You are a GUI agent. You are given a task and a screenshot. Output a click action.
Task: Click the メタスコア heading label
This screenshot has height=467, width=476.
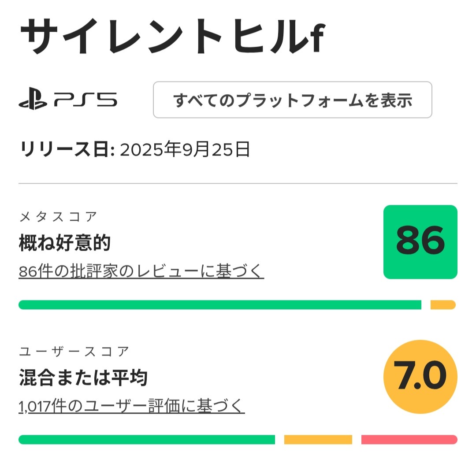[x=58, y=217]
